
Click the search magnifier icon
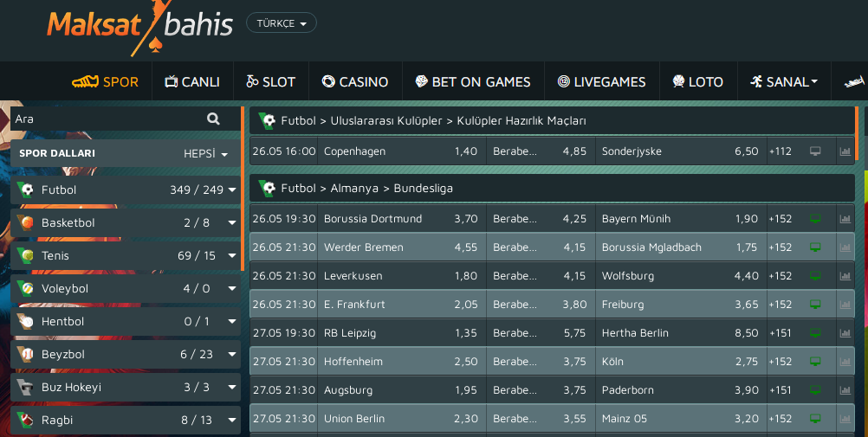[x=213, y=119]
